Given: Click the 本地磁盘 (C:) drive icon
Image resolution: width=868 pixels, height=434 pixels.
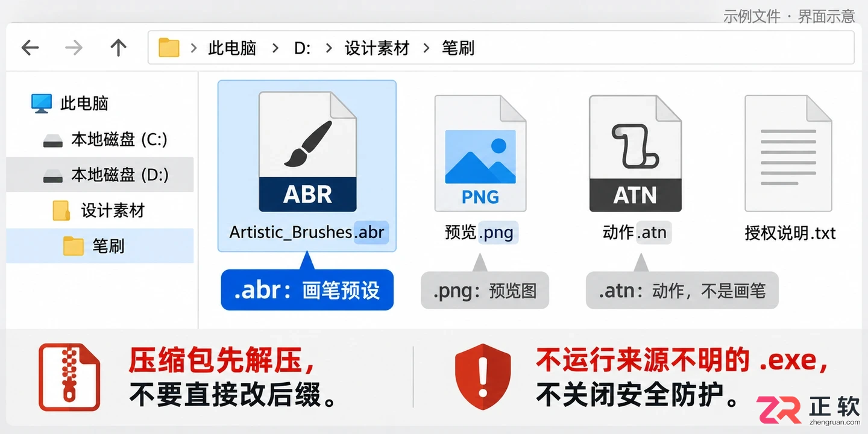Looking at the screenshot, I should [53, 141].
